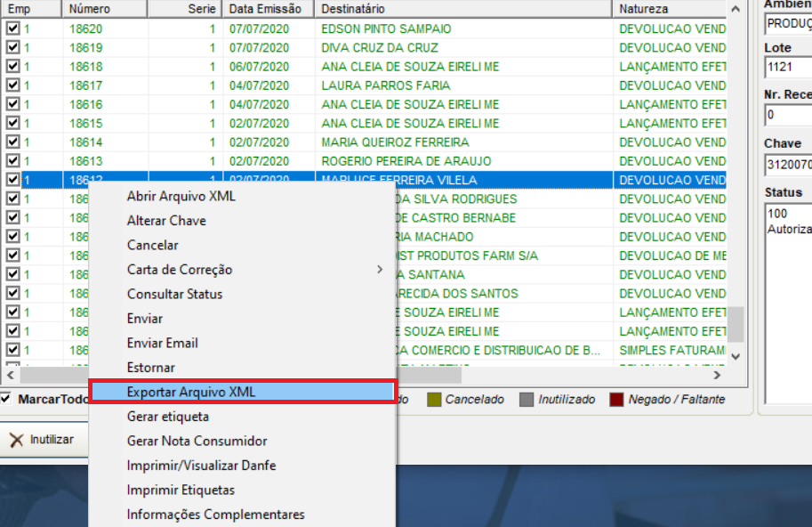Viewport: 812px width, 527px height.
Task: Select Consultar Status menu option
Action: [174, 294]
